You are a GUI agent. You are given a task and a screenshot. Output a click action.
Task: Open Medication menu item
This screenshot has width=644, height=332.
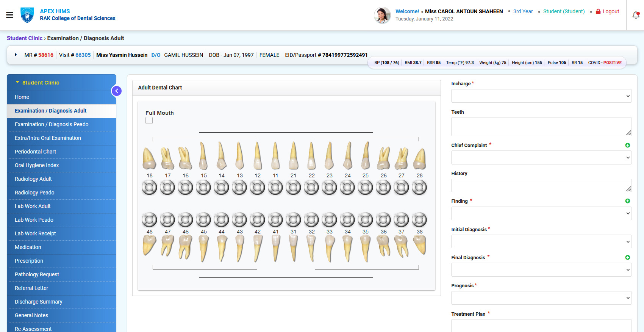click(61, 247)
